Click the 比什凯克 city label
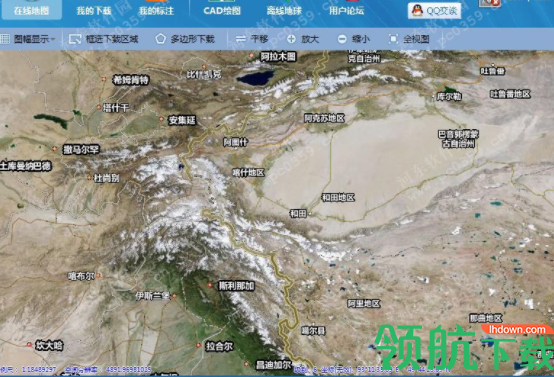Screen dimensions: 554x377 click(x=204, y=74)
